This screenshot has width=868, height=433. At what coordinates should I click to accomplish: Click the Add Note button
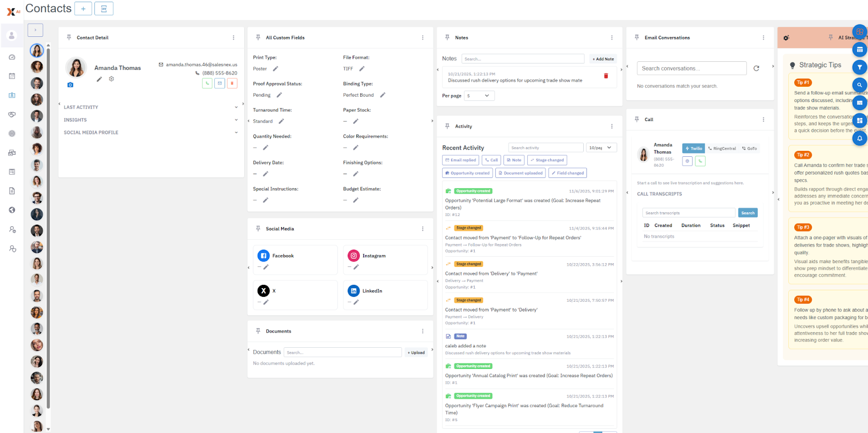pos(603,59)
